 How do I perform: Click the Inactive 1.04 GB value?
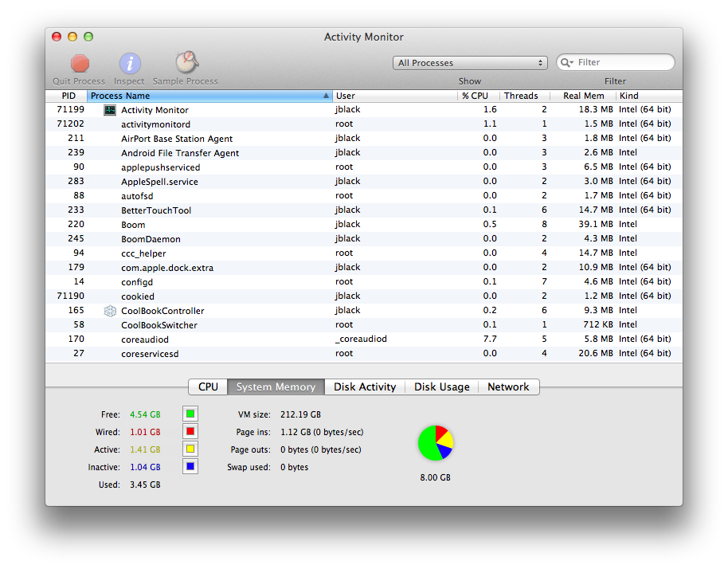click(145, 467)
